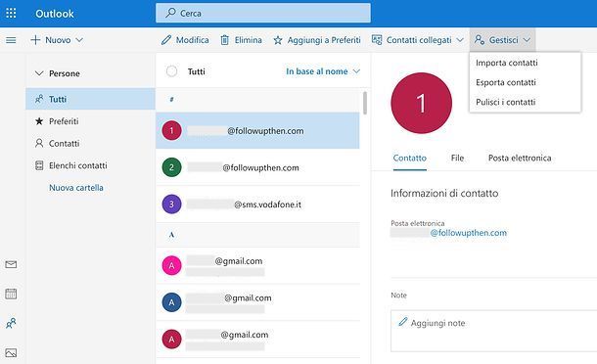Choose Esporta contatti from menu

(506, 82)
